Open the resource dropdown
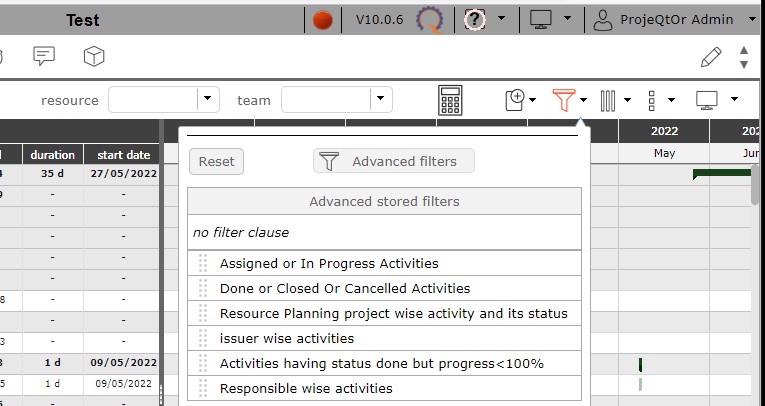The height and width of the screenshot is (406, 765). [x=209, y=99]
